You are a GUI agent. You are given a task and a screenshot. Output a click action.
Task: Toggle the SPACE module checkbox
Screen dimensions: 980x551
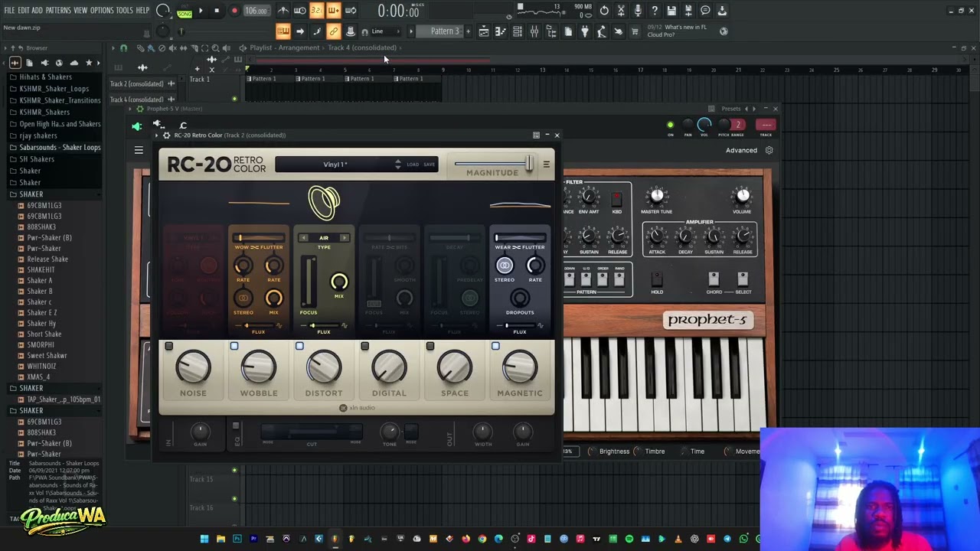pos(430,347)
